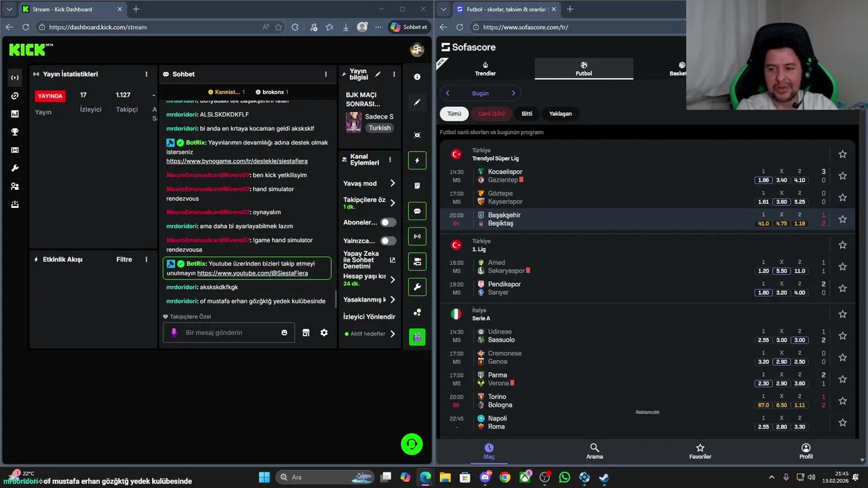Screen dimensions: 868x488
Task: Open Arama in Sofascore bottom bar
Action: (x=595, y=451)
